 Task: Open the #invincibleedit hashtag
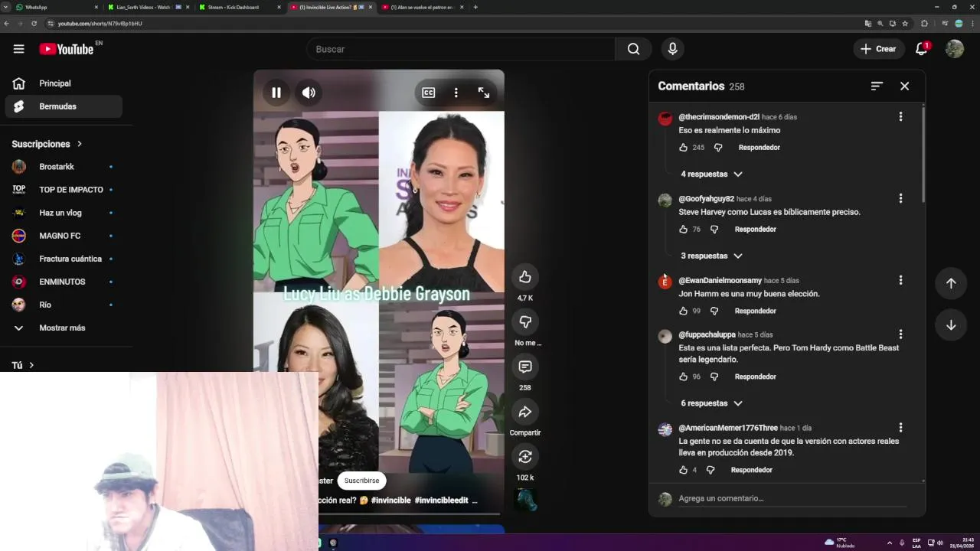click(441, 500)
